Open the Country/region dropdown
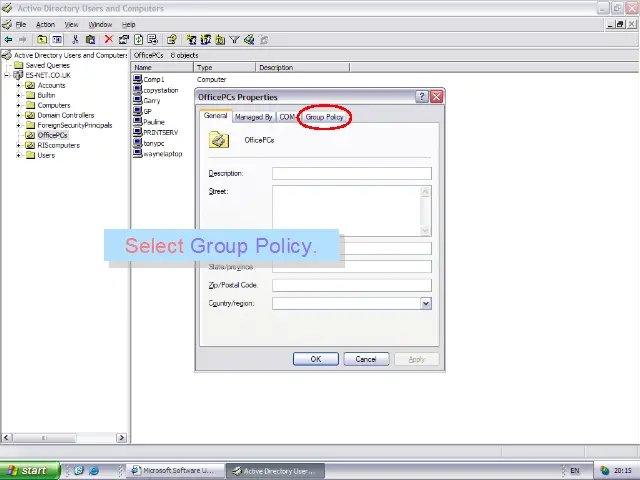640x480 pixels. (426, 303)
